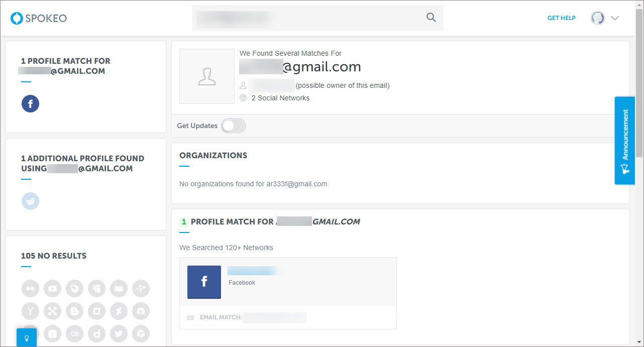644x347 pixels.
Task: Click the Myspace no-results icon
Action: coord(96,288)
